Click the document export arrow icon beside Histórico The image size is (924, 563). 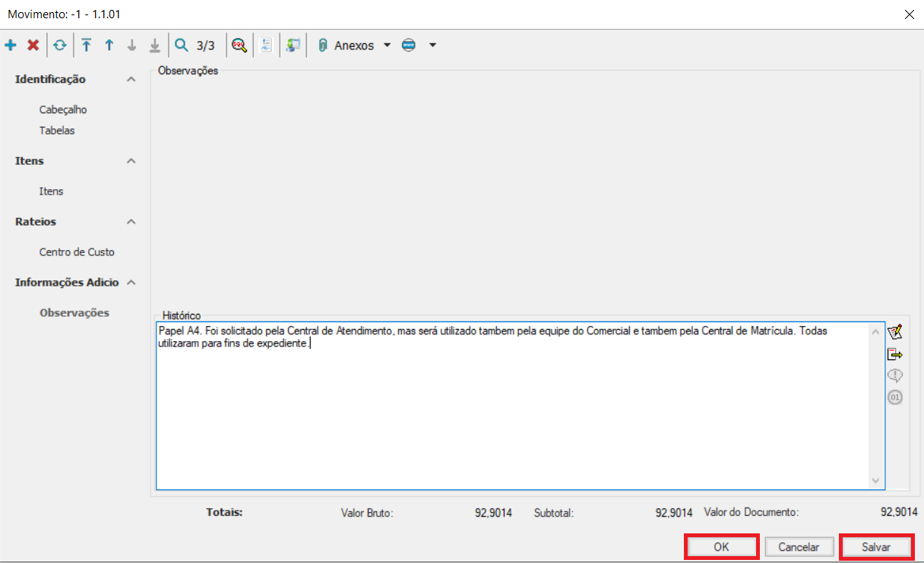tap(895, 354)
